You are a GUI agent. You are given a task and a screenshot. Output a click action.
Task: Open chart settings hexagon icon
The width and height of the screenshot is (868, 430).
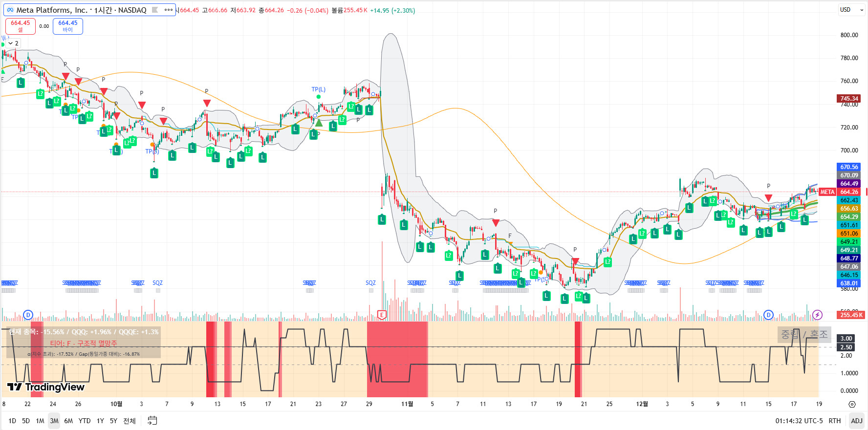tap(852, 404)
